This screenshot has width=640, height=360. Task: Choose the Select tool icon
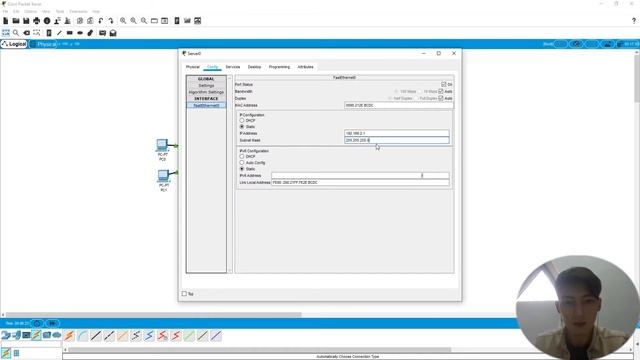click(x=6, y=33)
